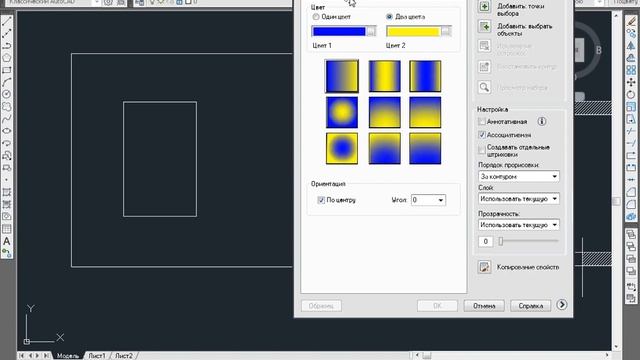This screenshot has height=360, width=640.
Task: Open the 'Угол' angle dropdown
Action: [440, 200]
